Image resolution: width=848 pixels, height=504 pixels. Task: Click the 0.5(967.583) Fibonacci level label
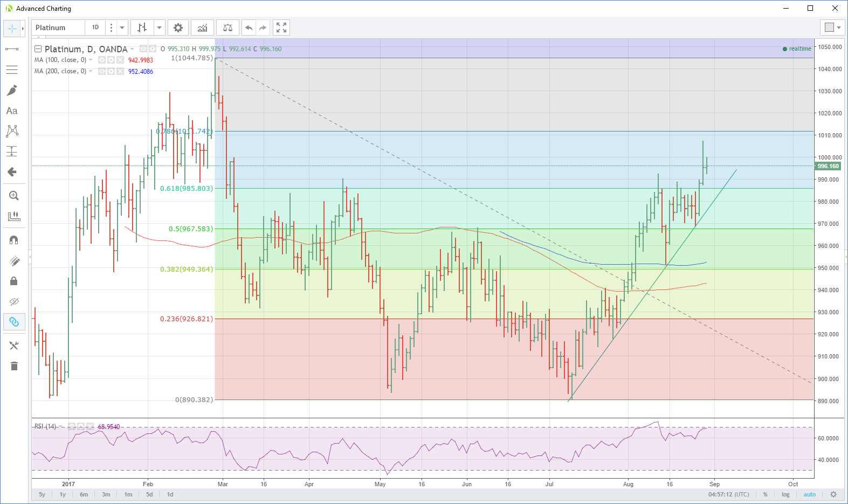(x=191, y=229)
